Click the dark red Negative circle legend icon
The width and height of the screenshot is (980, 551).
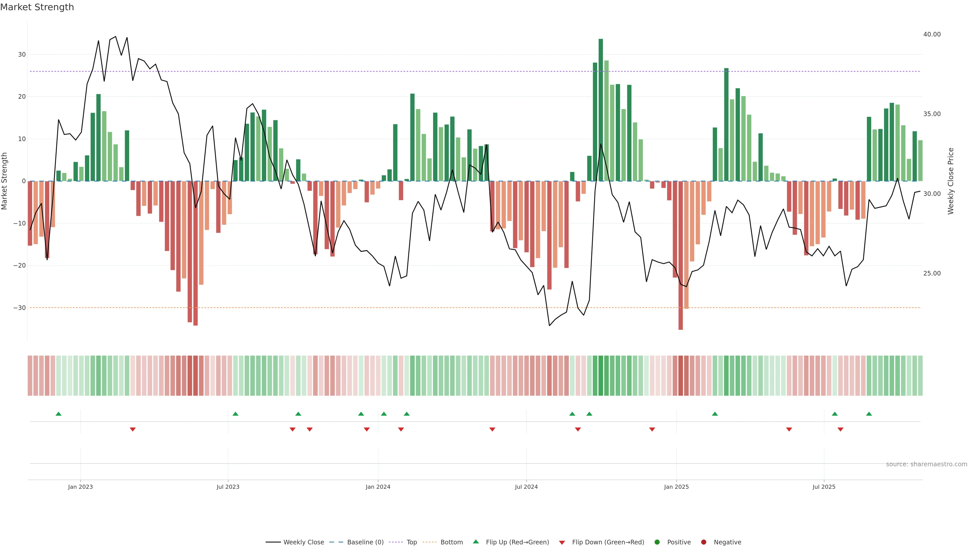[703, 542]
